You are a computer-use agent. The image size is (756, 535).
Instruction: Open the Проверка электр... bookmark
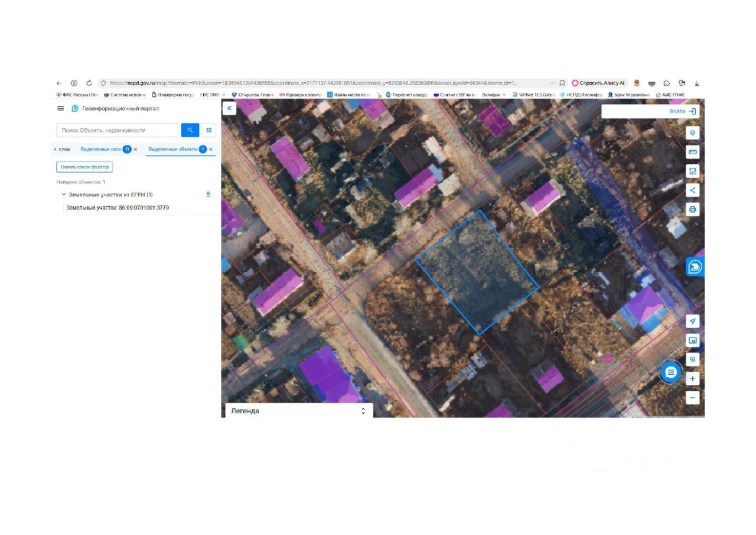(301, 95)
